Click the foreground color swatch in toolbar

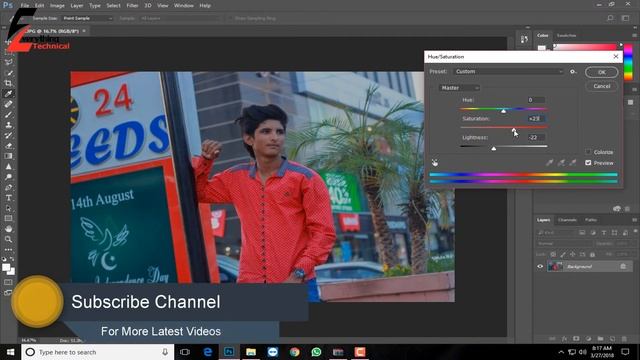tap(6, 267)
